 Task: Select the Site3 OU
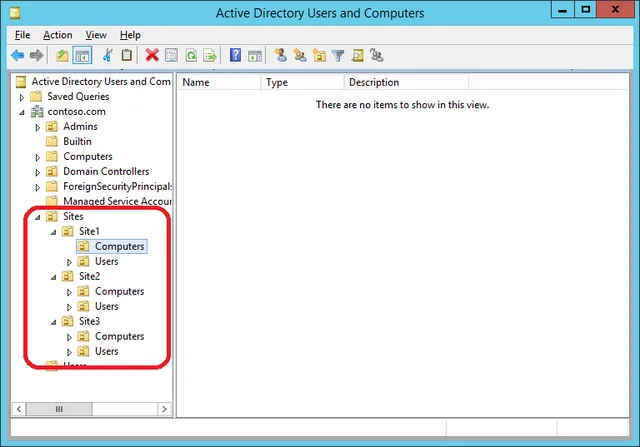[89, 321]
